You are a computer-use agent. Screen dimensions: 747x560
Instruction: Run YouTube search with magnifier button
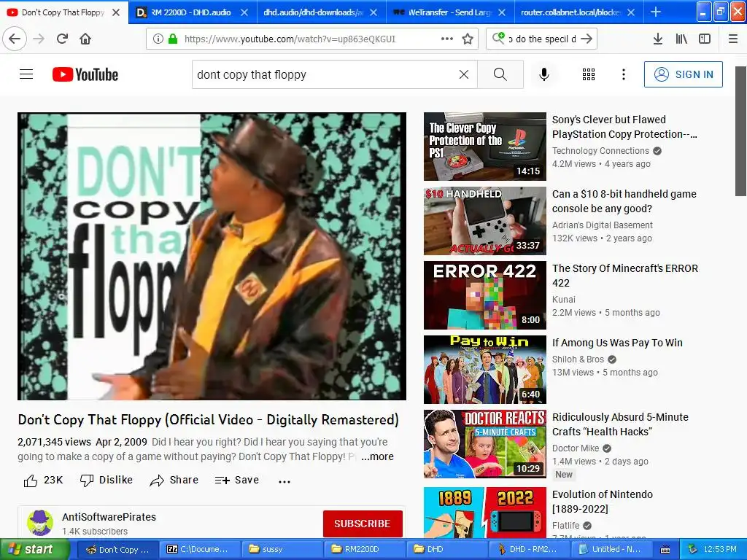500,74
